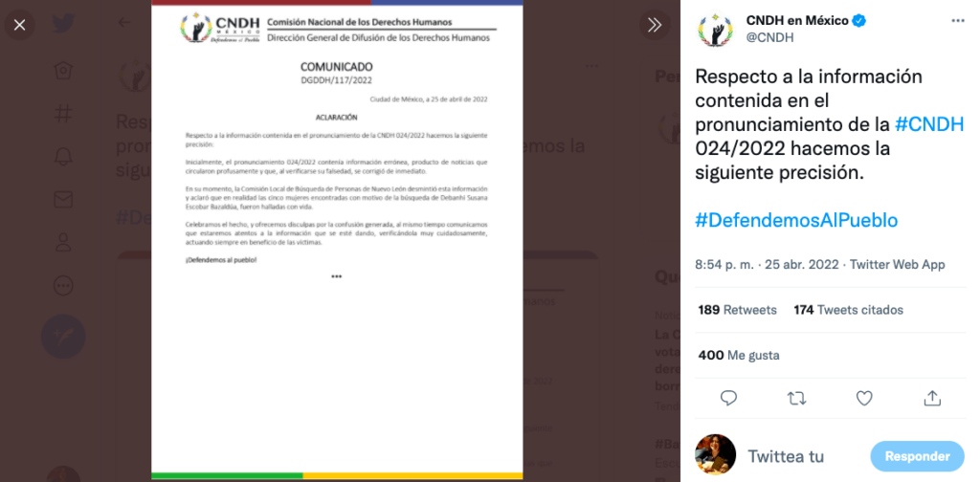
Task: Close the image viewer with the X
Action: 19,25
